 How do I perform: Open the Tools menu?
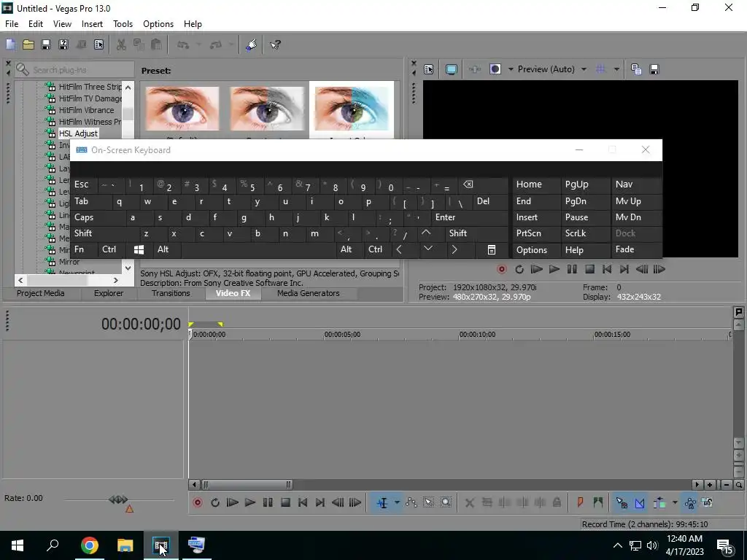(x=123, y=24)
